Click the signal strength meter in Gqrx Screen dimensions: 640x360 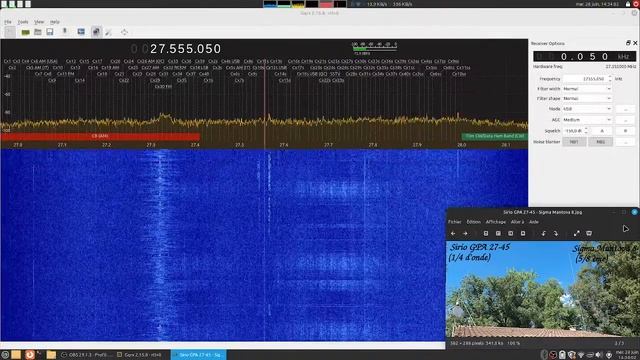(x=374, y=48)
